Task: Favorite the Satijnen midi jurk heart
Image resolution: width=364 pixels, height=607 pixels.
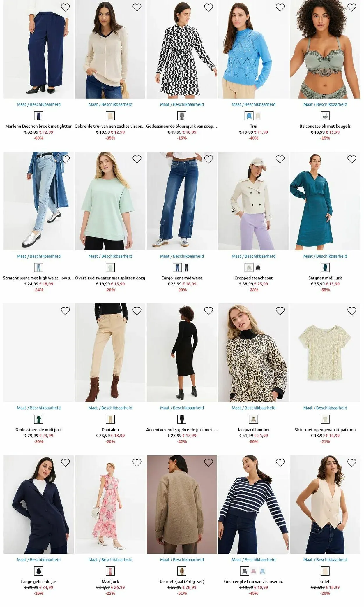Action: (x=352, y=159)
